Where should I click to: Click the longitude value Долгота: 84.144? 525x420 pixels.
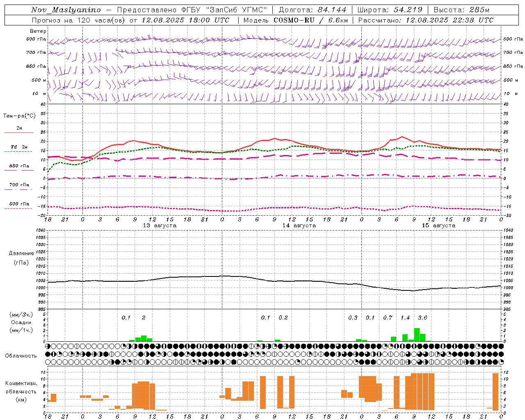[313, 10]
